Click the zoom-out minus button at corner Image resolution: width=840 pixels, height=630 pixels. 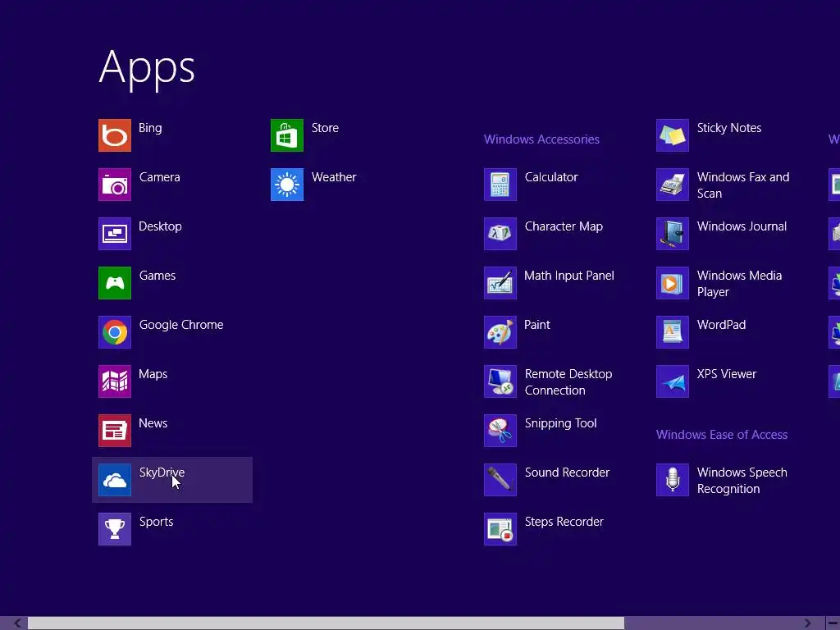point(833,623)
